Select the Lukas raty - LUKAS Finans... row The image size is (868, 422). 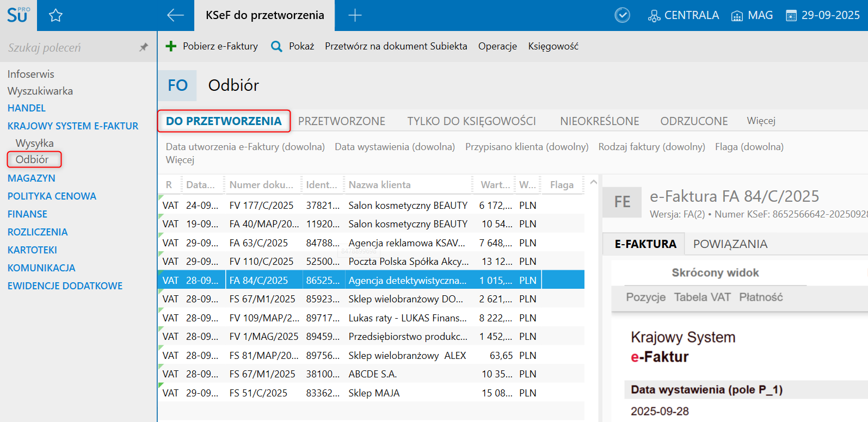[x=371, y=318]
